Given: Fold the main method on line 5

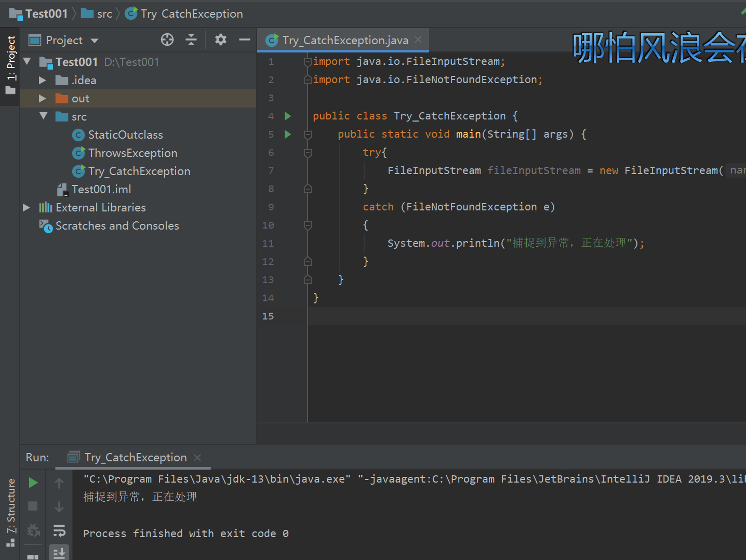Looking at the screenshot, I should point(308,135).
